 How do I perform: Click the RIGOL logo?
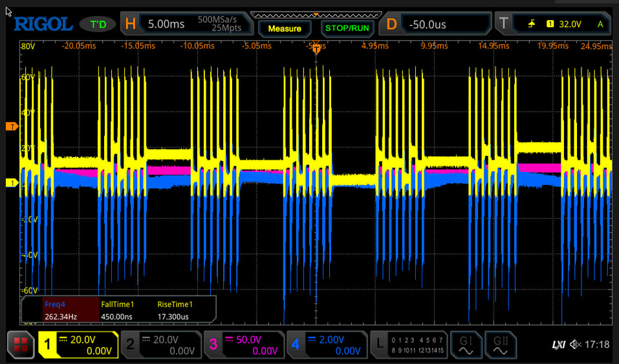point(43,25)
